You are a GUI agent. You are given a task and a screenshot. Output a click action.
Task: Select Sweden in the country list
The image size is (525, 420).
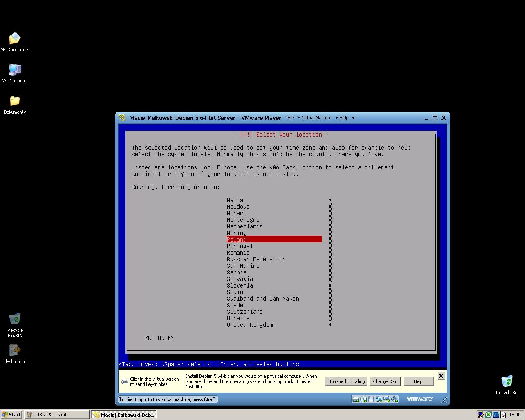tap(237, 305)
